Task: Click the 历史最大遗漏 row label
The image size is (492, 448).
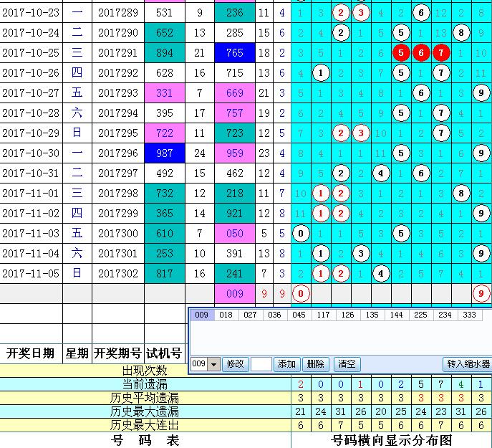Action: (x=145, y=411)
